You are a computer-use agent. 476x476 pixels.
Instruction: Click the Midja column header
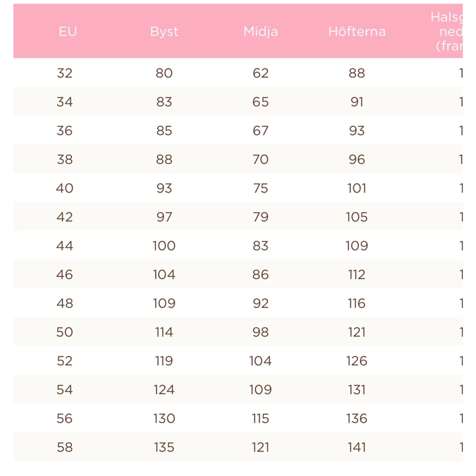tap(261, 31)
